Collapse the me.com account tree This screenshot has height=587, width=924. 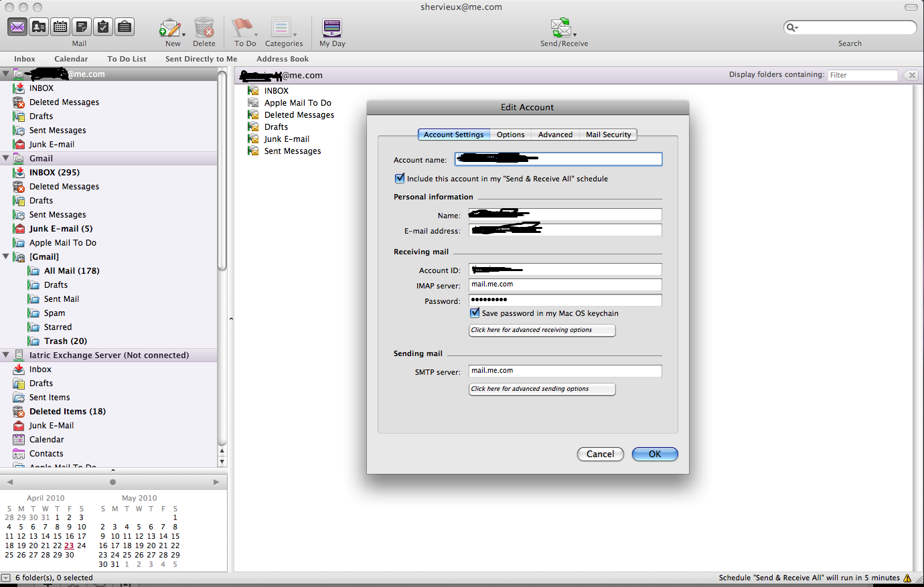coord(6,74)
